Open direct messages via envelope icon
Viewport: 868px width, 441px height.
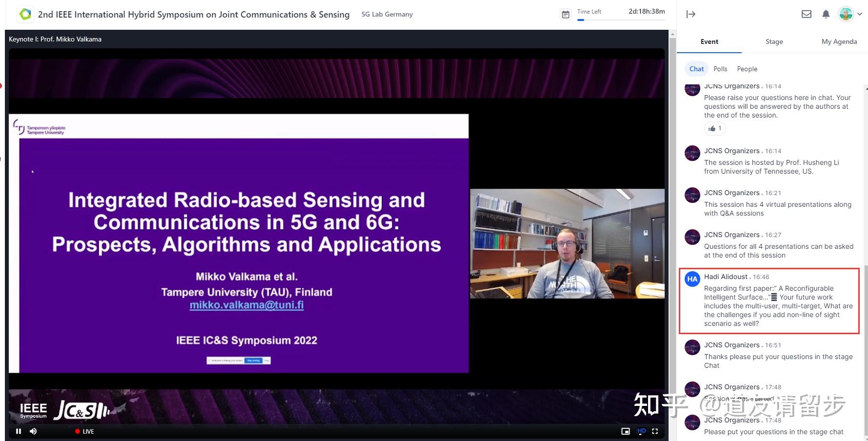[x=806, y=14]
